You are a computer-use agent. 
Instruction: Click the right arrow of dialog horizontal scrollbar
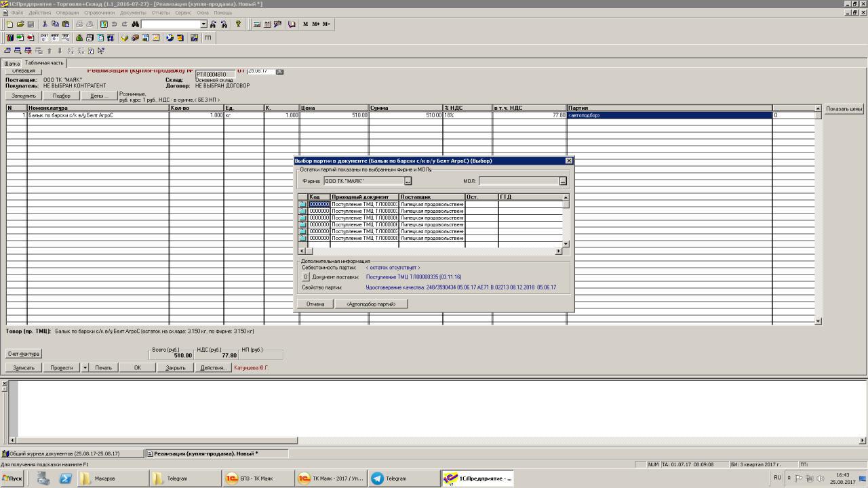coord(559,251)
